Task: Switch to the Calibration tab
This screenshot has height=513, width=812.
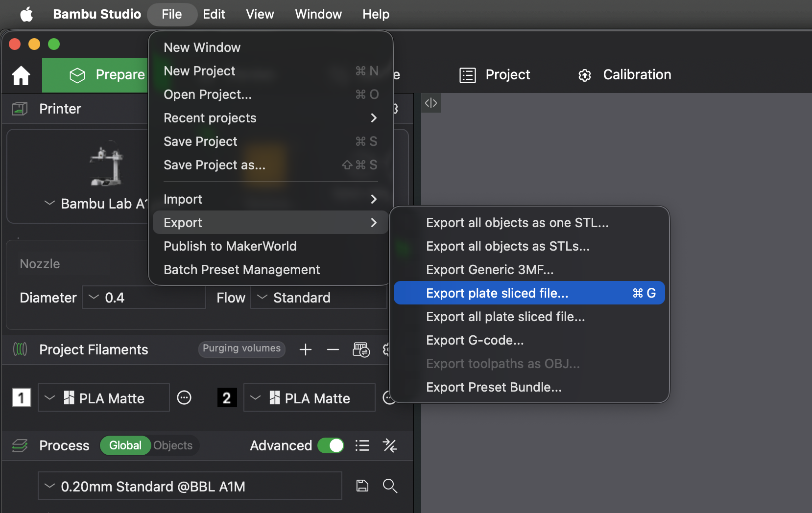Action: (625, 75)
